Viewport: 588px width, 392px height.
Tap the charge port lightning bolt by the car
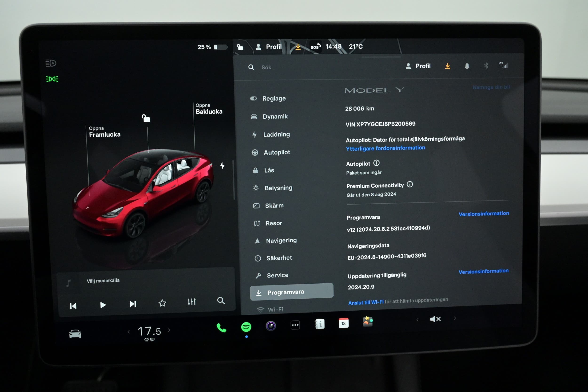222,165
